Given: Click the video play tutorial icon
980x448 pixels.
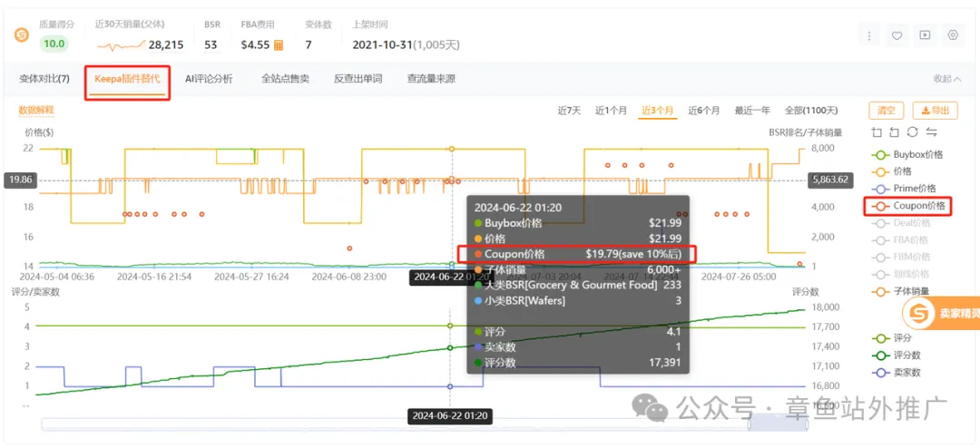Looking at the screenshot, I should coord(925,35).
